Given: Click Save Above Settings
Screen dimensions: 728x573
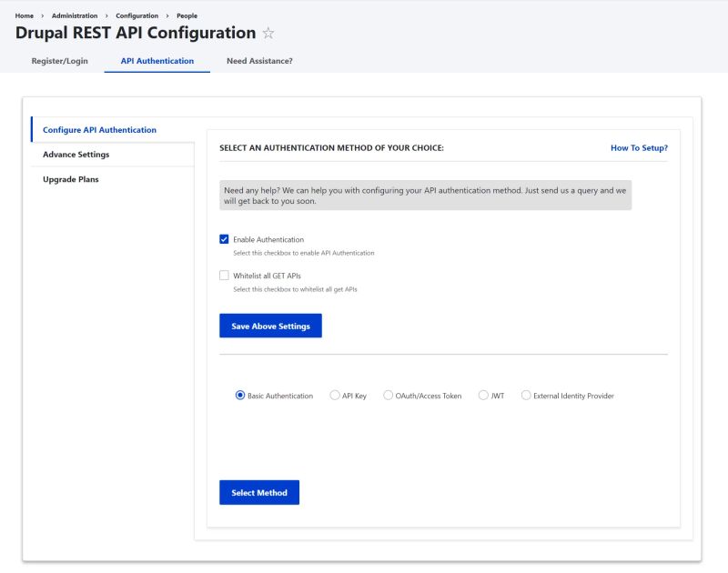Looking at the screenshot, I should pos(268,326).
